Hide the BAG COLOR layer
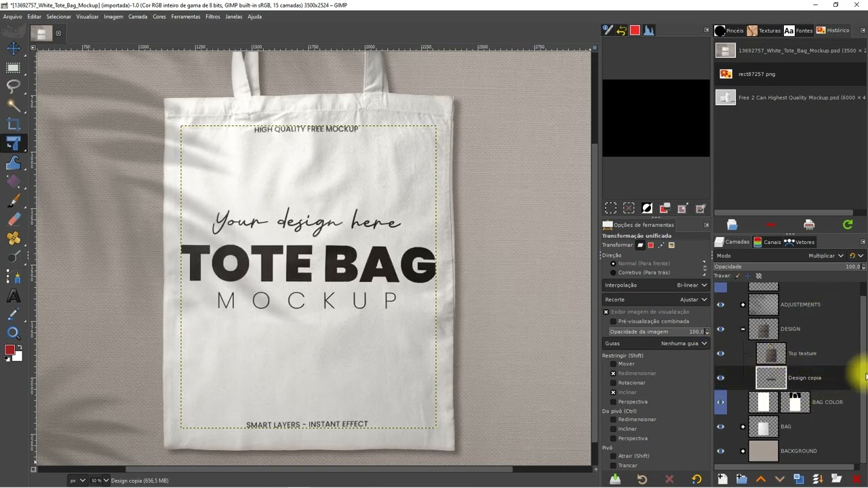This screenshot has height=488, width=868. pos(721,403)
